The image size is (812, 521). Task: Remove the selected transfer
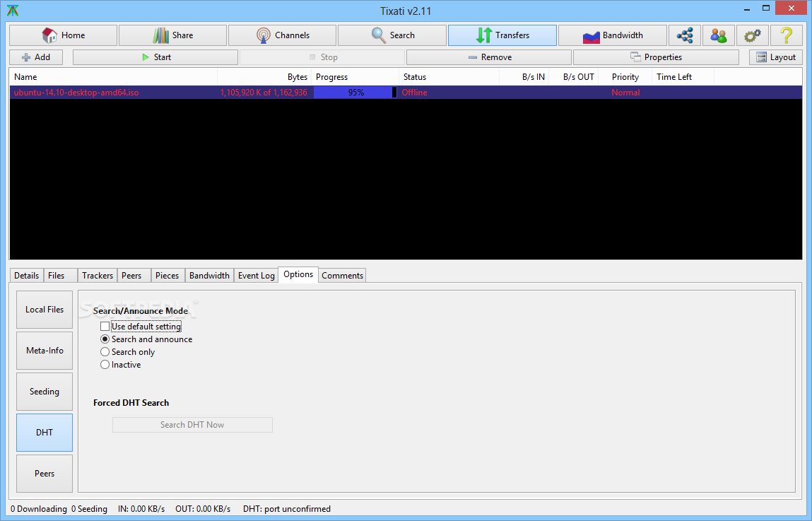point(489,57)
